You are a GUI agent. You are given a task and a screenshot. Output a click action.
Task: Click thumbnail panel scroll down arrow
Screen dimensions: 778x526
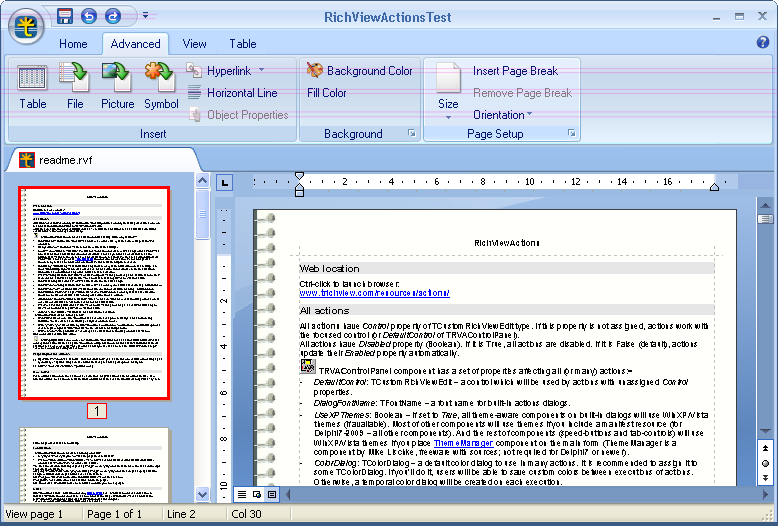[x=202, y=494]
